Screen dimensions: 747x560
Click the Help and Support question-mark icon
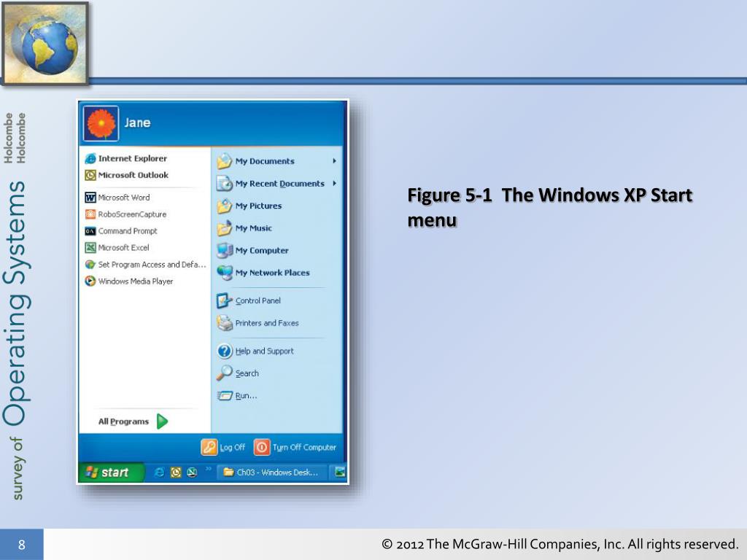[x=225, y=351]
